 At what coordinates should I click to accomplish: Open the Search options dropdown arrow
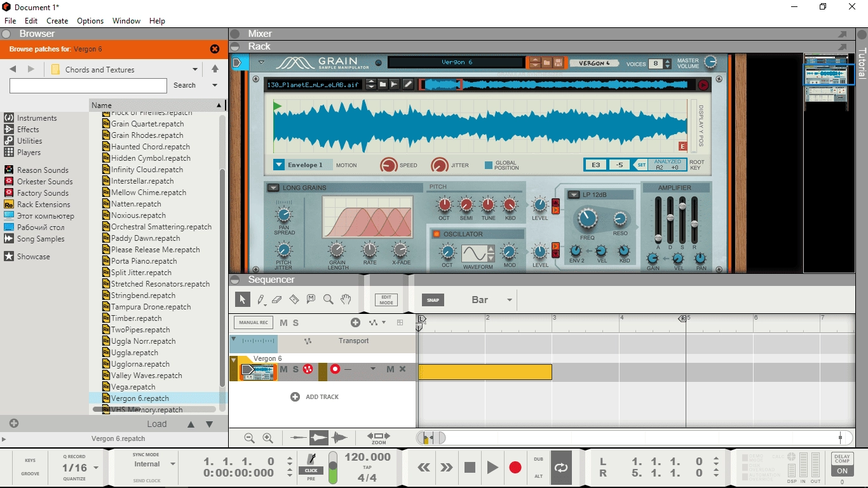click(x=215, y=85)
